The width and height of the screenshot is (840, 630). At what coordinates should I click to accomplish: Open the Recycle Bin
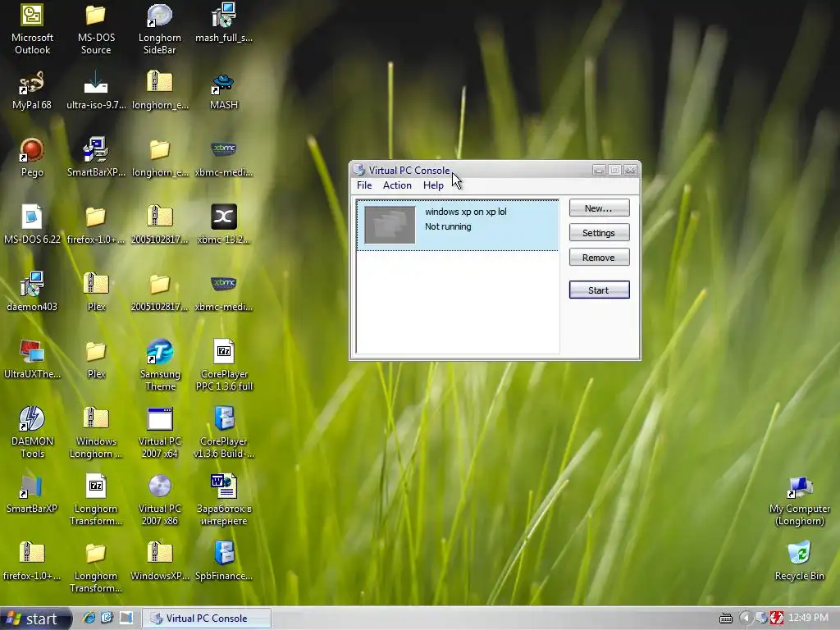coord(799,561)
